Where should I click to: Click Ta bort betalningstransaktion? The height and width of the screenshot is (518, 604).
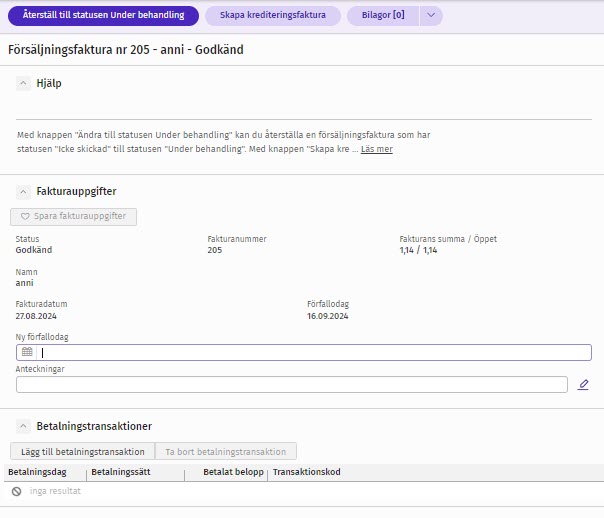[x=226, y=451]
